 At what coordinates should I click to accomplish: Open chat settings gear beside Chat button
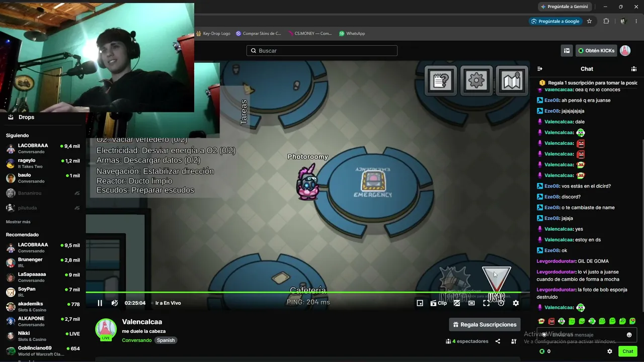coord(610,351)
